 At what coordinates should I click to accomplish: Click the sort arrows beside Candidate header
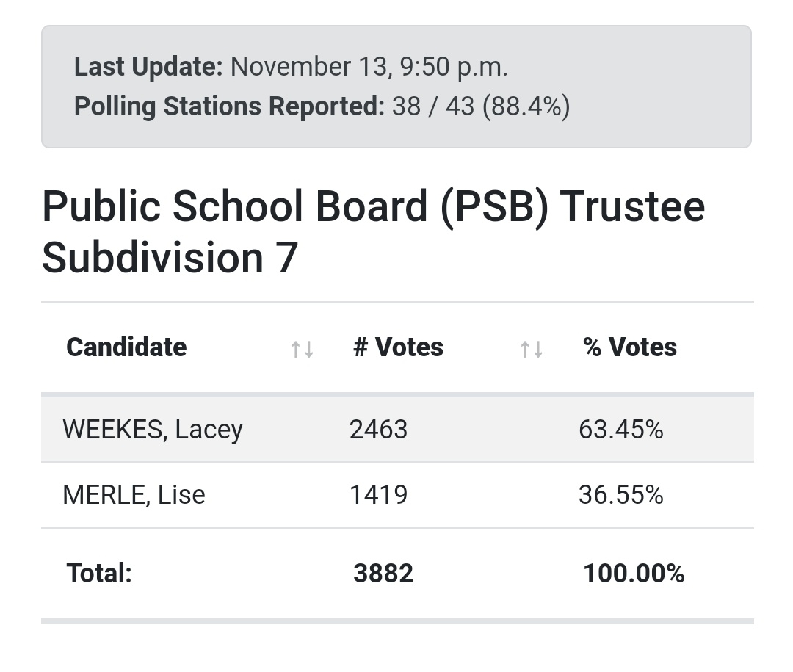(303, 349)
